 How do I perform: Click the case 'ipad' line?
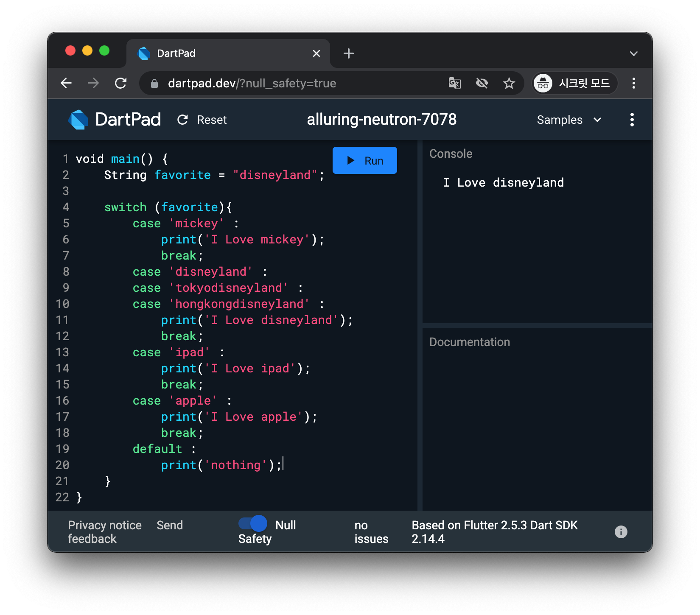(x=179, y=352)
